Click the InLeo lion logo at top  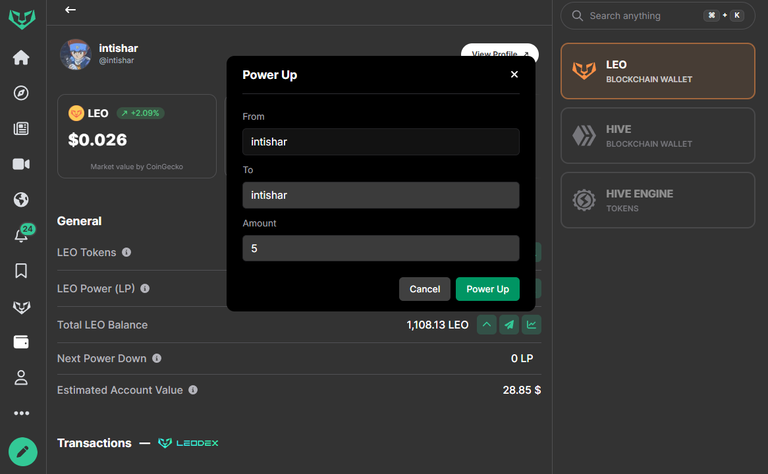(22, 19)
